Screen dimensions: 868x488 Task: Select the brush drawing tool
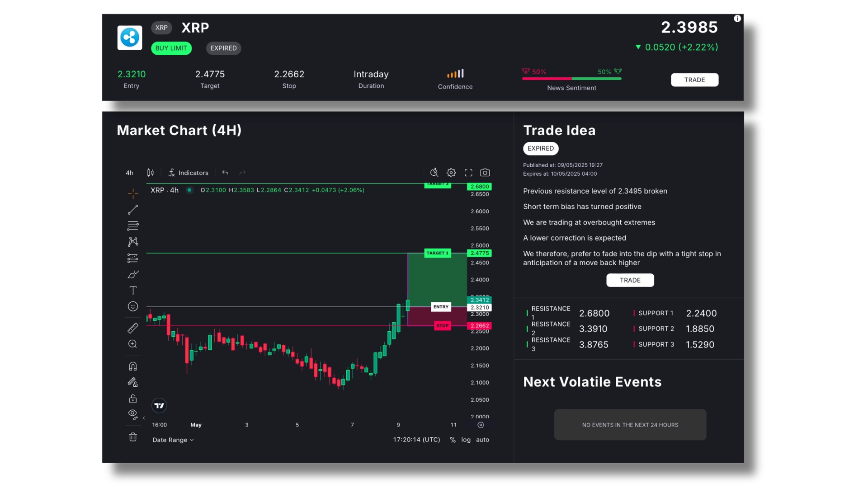click(133, 274)
